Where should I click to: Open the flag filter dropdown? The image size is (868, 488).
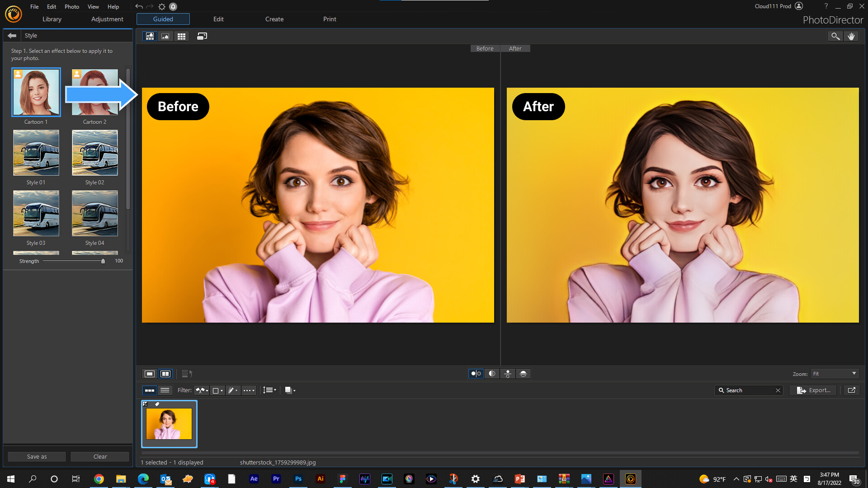click(x=202, y=390)
